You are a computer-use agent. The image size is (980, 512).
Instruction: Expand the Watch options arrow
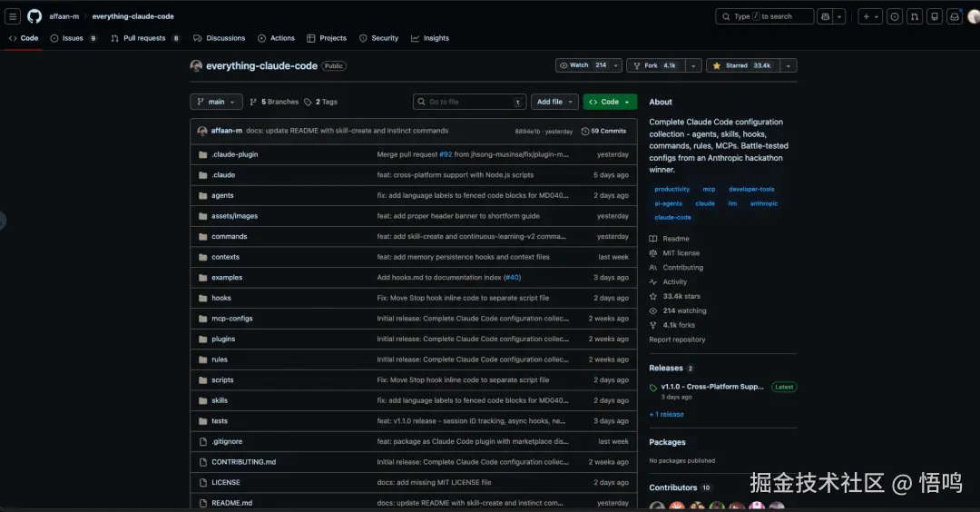(615, 65)
